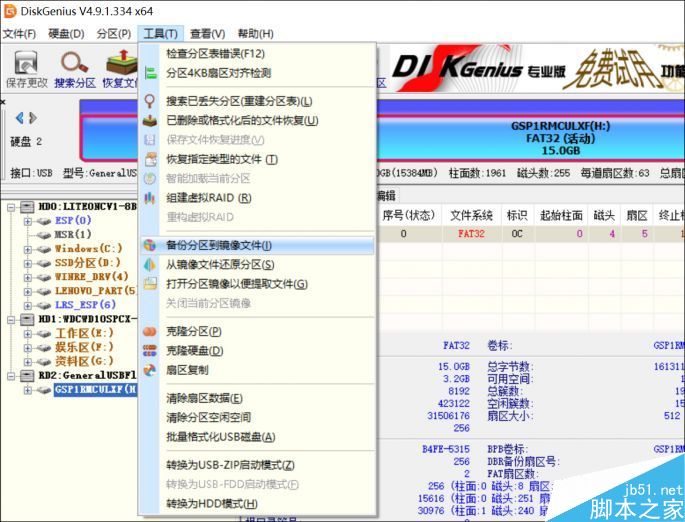Click the RD2 GeneralUSB disk drive icon
Screen dimensions: 685x522
(27, 375)
